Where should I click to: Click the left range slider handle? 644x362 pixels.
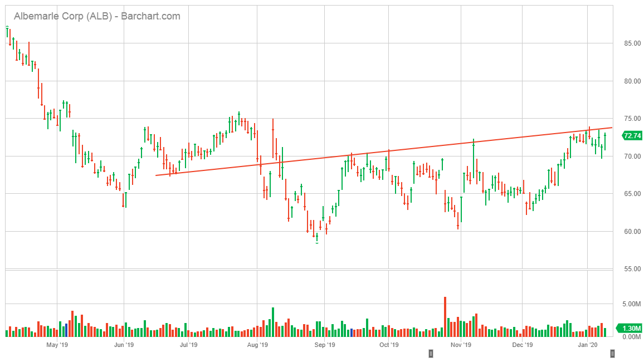coord(431,354)
